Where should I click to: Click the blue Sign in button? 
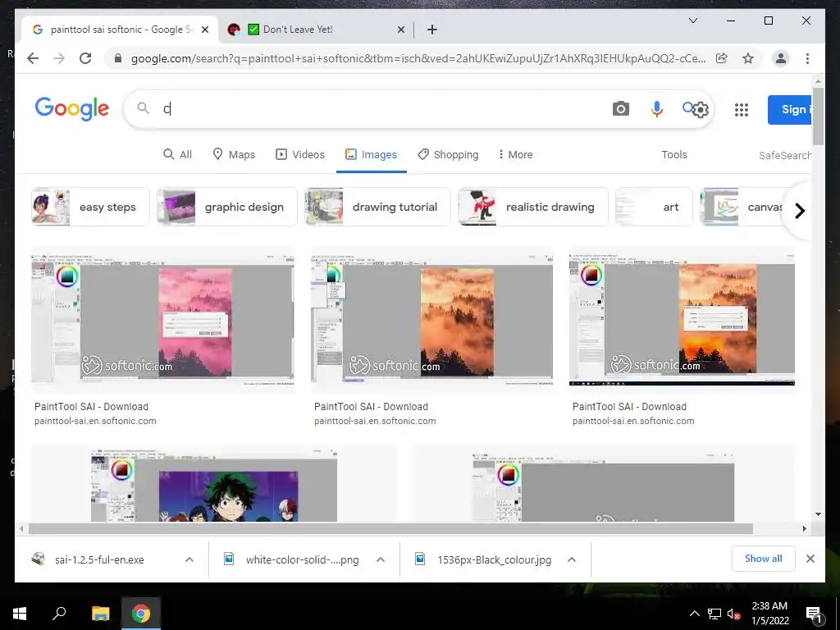coord(790,109)
